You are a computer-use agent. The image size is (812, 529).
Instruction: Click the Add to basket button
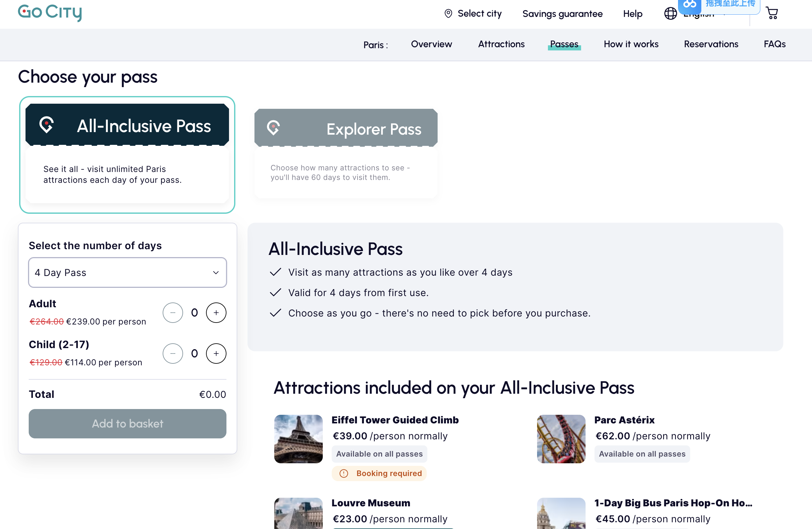tap(127, 423)
